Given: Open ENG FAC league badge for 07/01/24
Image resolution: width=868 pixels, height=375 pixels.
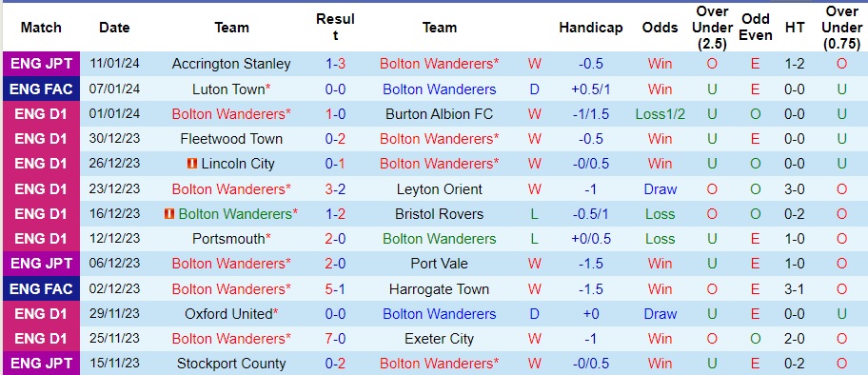Looking at the screenshot, I should [41, 89].
